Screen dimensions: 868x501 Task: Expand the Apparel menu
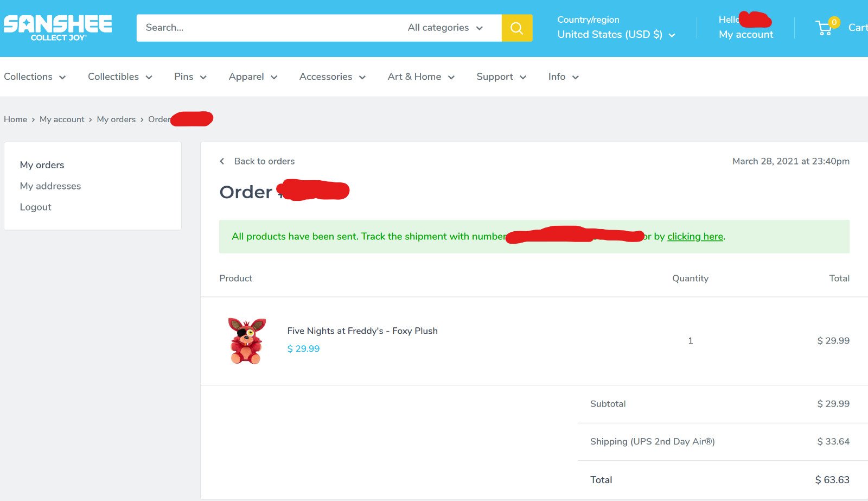pos(253,77)
